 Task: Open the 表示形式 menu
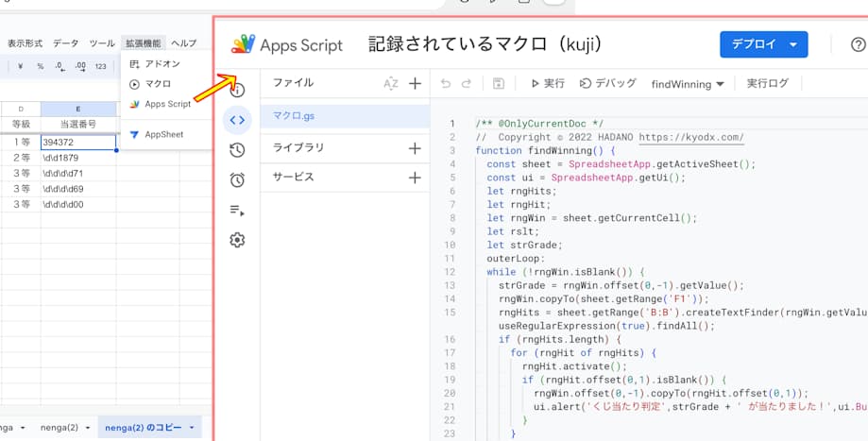[25, 43]
